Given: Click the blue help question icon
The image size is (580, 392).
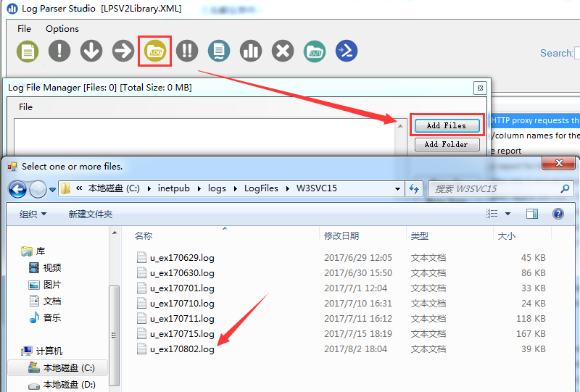Looking at the screenshot, I should pyautogui.click(x=558, y=213).
